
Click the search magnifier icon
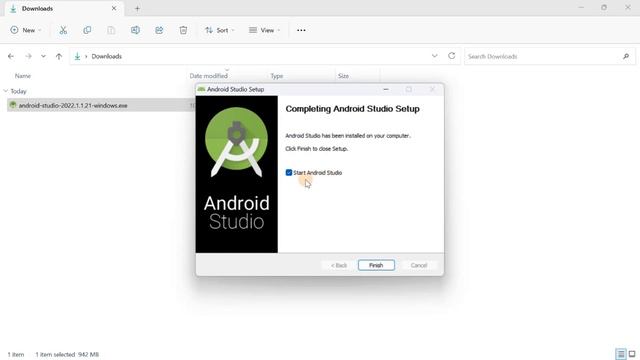[x=626, y=56]
